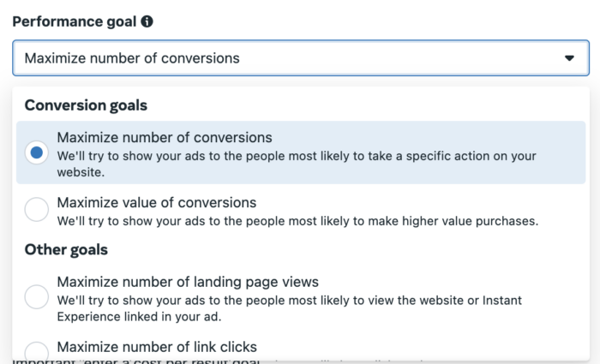Choose the Maximize number of link clicks radio

click(x=36, y=352)
